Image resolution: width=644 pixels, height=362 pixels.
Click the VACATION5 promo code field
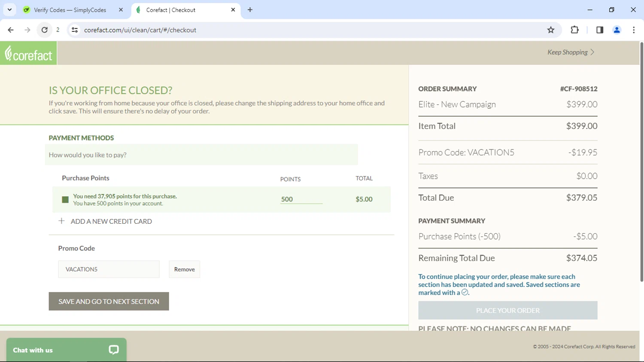pyautogui.click(x=109, y=269)
